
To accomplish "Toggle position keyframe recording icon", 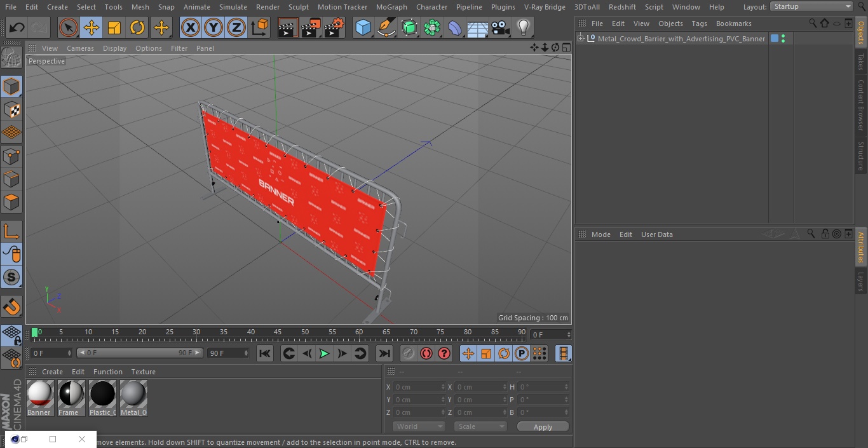I will 468,353.
